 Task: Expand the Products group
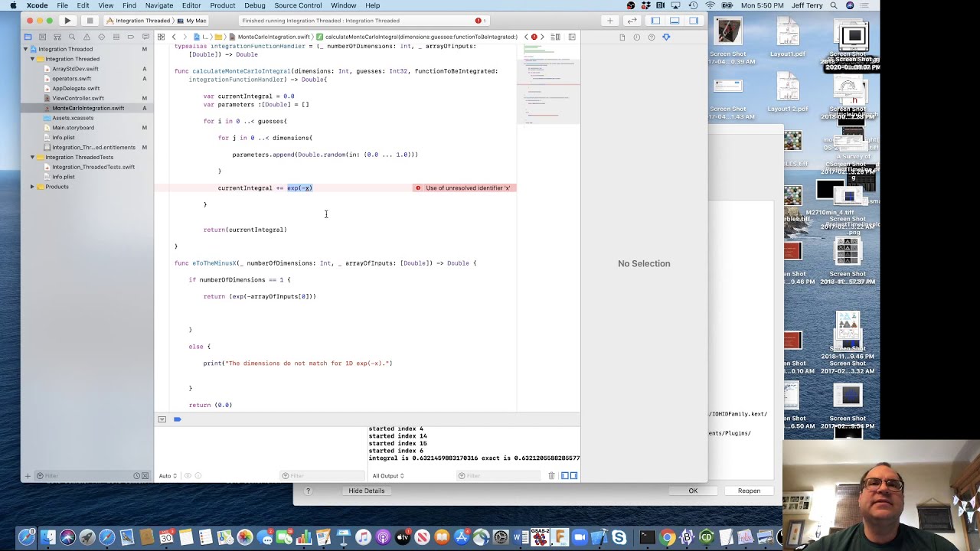32,187
